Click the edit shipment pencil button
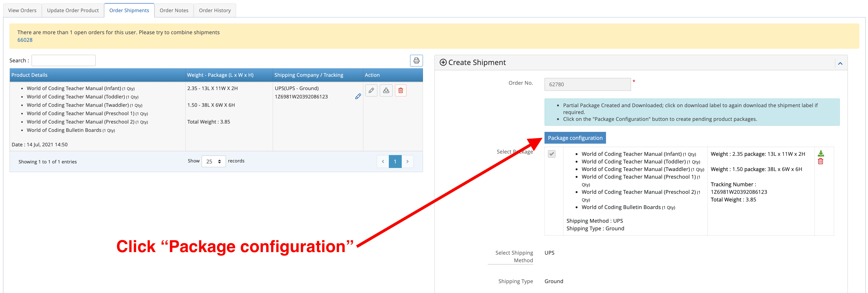Image resolution: width=868 pixels, height=293 pixels. pyautogui.click(x=371, y=90)
